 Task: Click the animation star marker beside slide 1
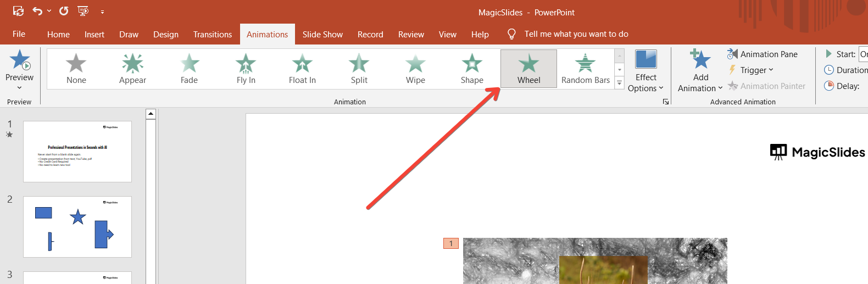pos(9,134)
